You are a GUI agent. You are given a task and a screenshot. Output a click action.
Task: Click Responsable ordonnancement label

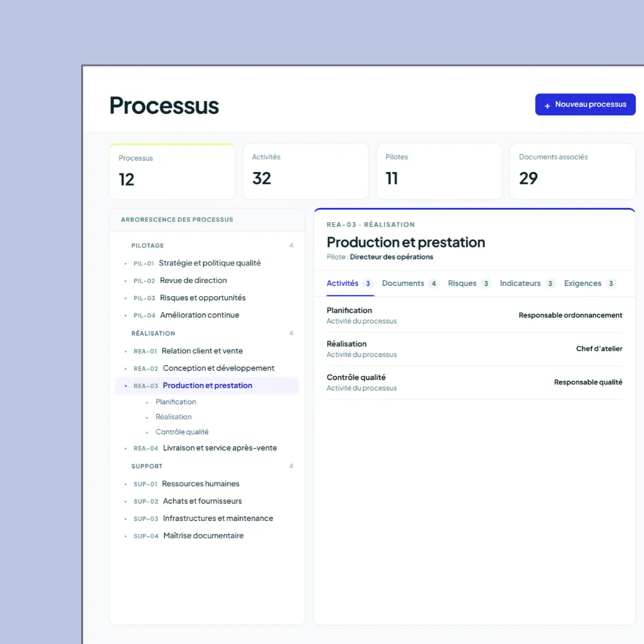pos(570,316)
